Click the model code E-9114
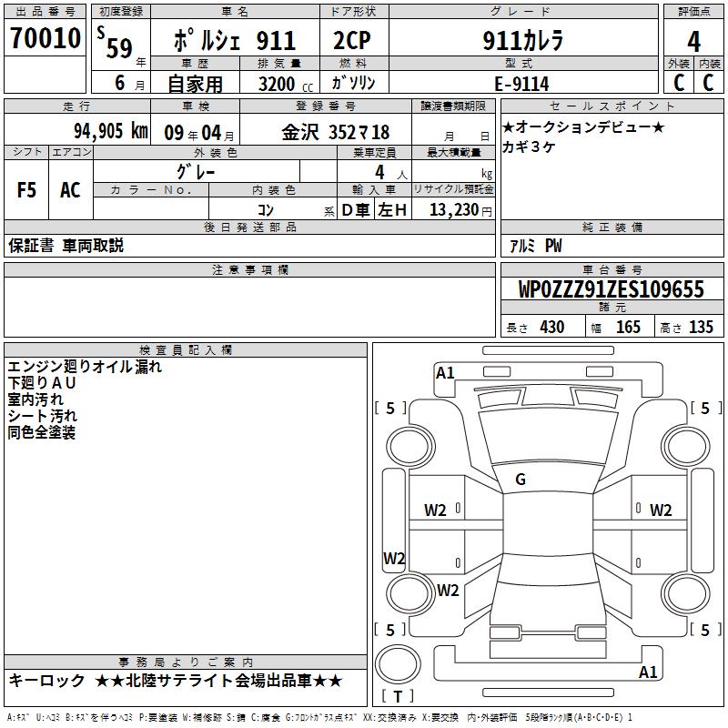This screenshot has height=728, width=728. coord(521,84)
